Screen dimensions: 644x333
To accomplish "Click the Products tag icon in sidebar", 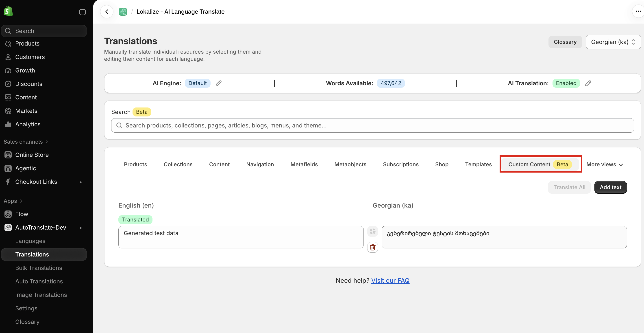I will pyautogui.click(x=8, y=44).
